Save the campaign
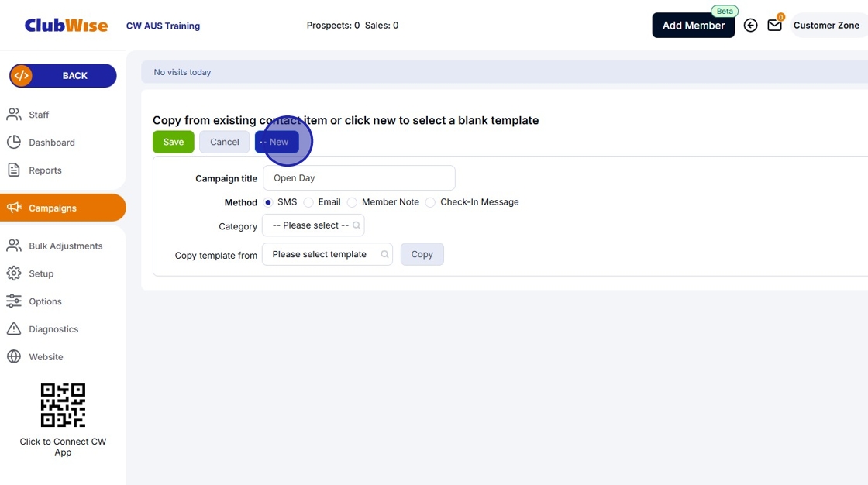The width and height of the screenshot is (868, 485). [x=173, y=142]
